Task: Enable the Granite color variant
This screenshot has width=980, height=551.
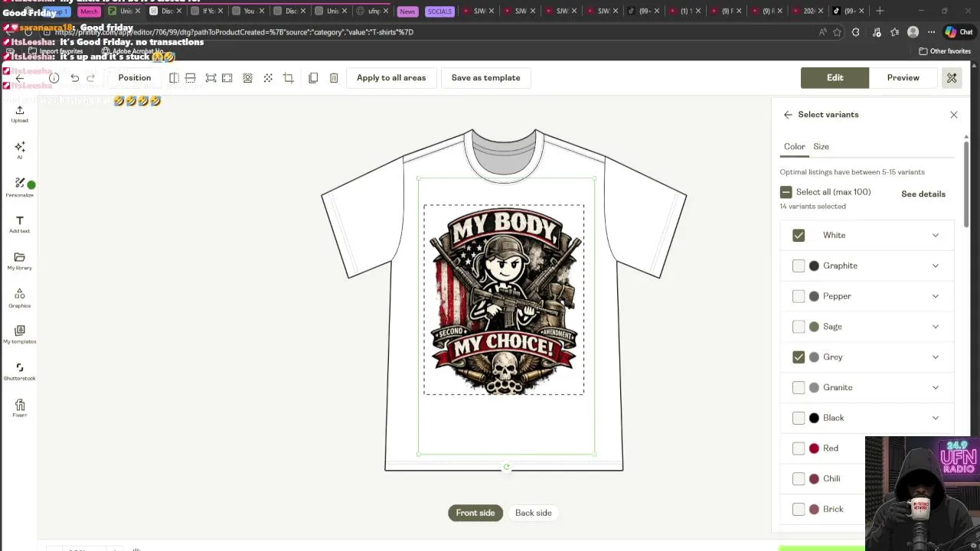Action: [799, 387]
